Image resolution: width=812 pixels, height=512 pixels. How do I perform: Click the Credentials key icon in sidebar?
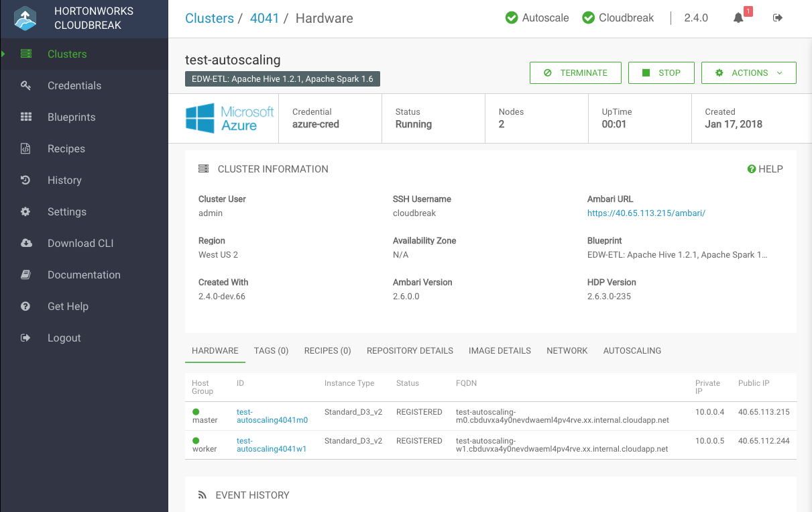click(x=26, y=86)
